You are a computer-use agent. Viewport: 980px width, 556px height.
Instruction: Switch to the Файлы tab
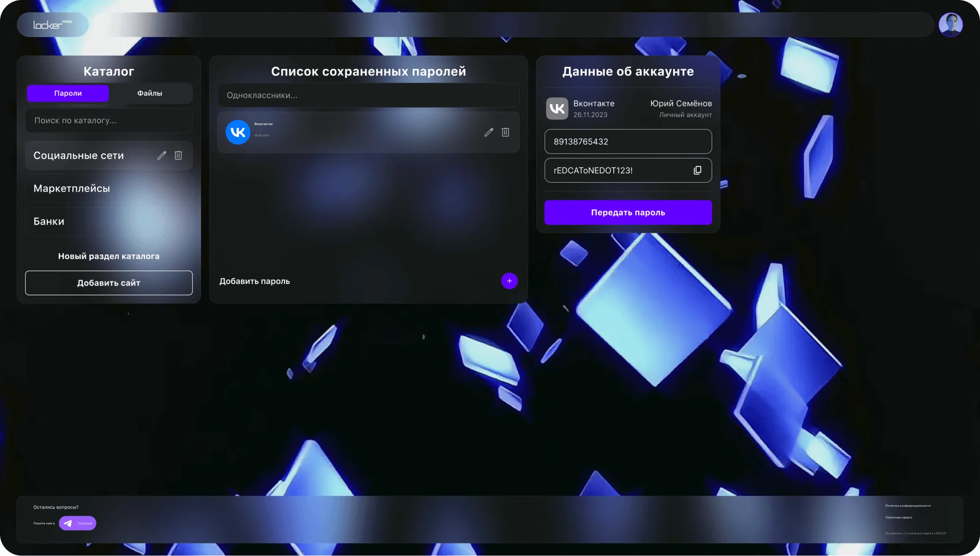coord(150,93)
